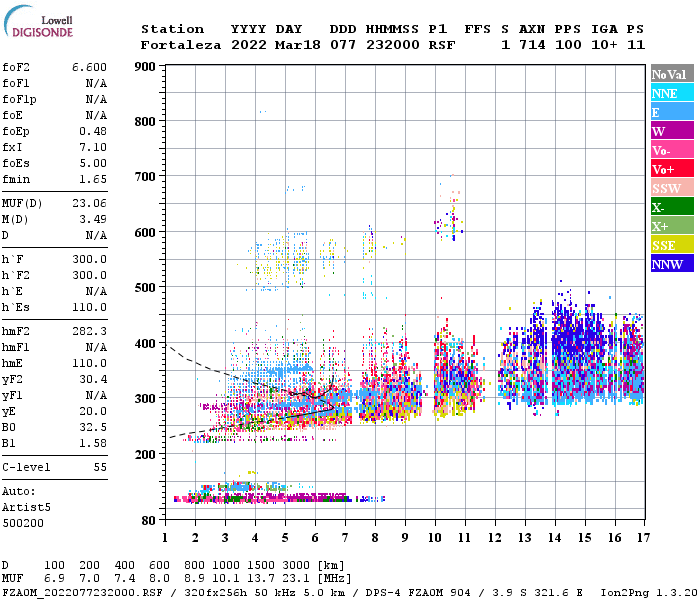Select the SSE yellow legend swatch
Screen dimensions: 700x600
(x=672, y=245)
